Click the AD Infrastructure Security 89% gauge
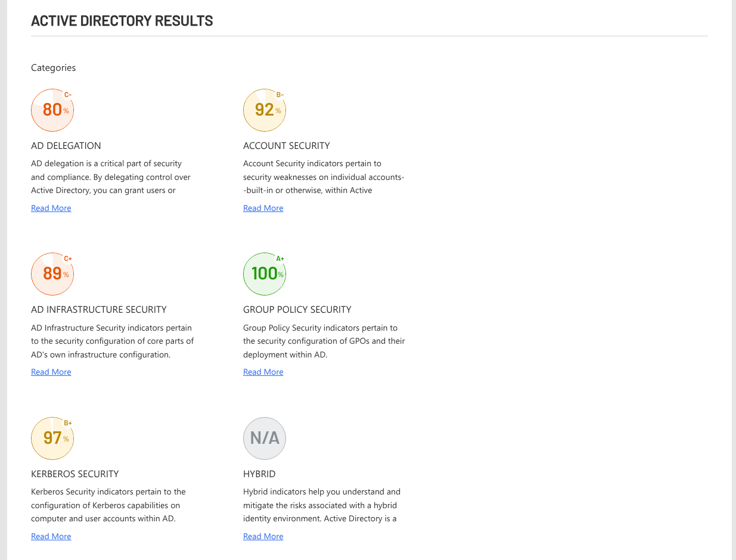The height and width of the screenshot is (560, 736). click(x=52, y=274)
